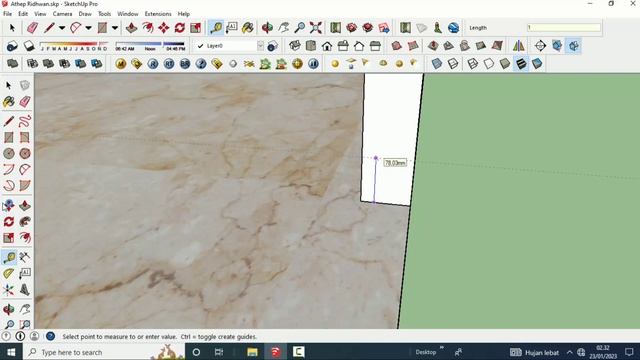The image size is (640, 360).
Task: Select the Text label tool in top toolbar
Action: [x=231, y=28]
